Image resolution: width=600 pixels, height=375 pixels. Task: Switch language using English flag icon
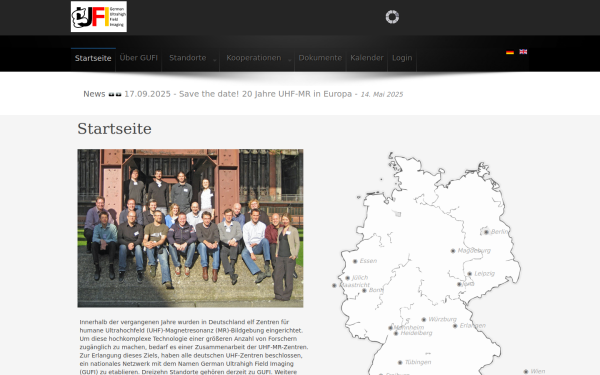coord(523,52)
